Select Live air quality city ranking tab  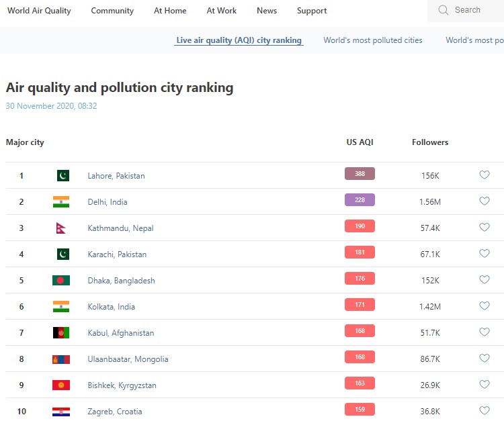click(239, 40)
